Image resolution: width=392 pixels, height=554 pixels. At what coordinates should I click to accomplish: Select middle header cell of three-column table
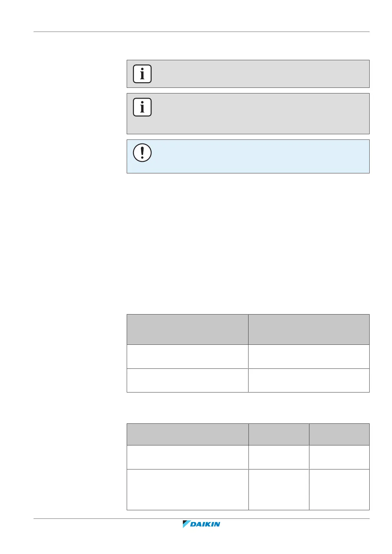278,434
